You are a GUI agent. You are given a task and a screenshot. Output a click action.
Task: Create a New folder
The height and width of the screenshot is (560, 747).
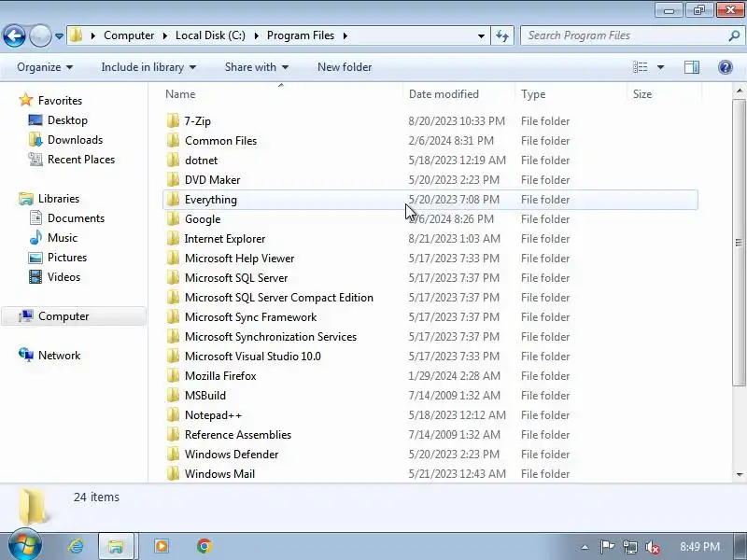345,67
